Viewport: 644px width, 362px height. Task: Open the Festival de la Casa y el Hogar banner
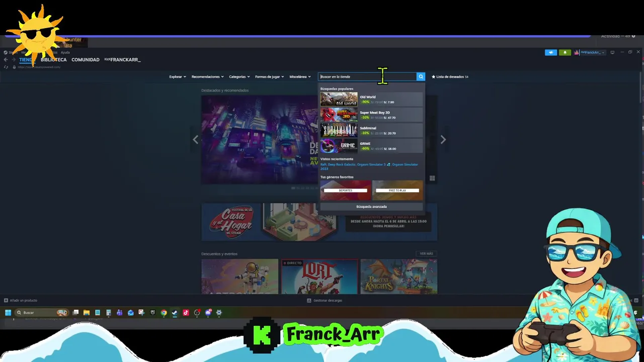[319, 222]
